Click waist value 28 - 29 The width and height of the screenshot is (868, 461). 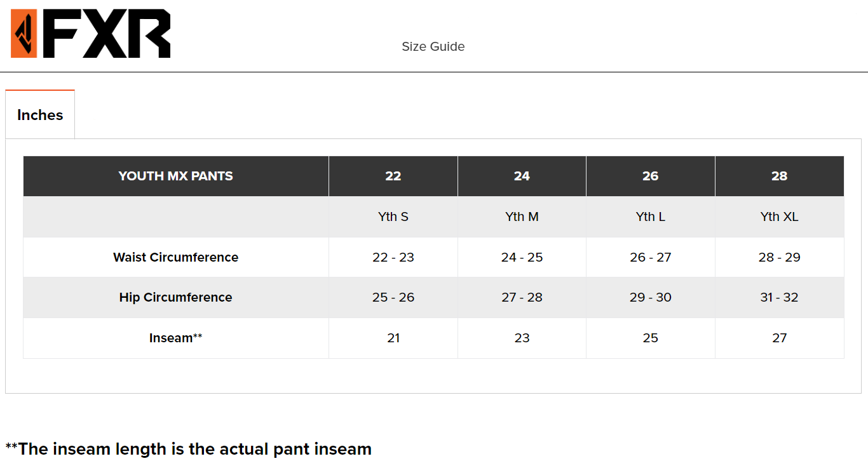pyautogui.click(x=779, y=257)
